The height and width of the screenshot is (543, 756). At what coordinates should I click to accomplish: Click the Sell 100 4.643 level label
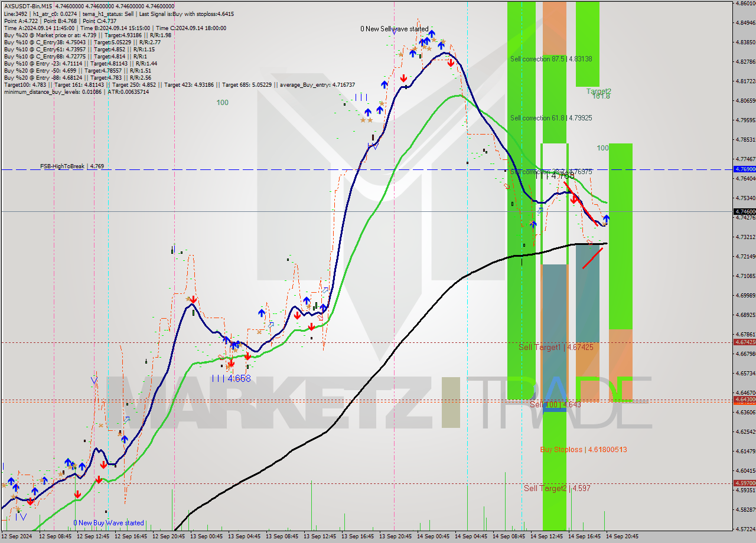(x=555, y=405)
